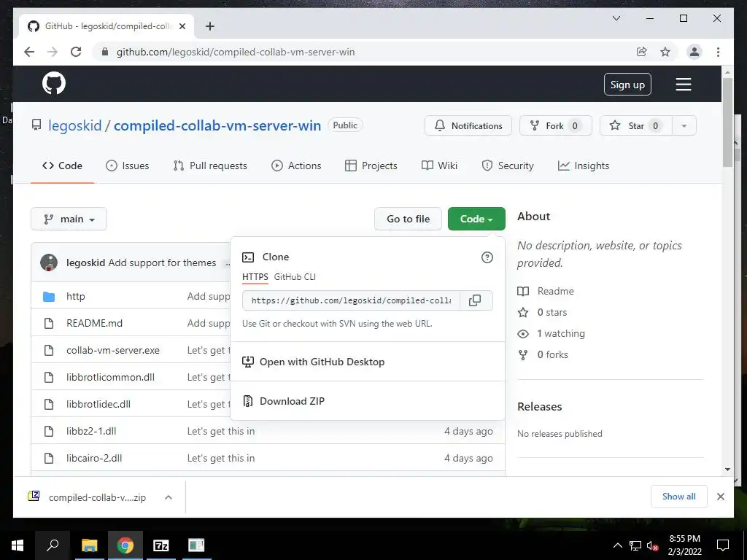Open libbz2-1.dll file

(91, 432)
